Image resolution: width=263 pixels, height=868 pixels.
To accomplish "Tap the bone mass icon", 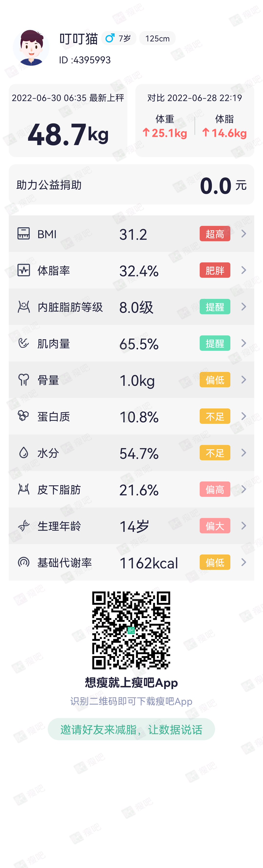I will pyautogui.click(x=24, y=380).
